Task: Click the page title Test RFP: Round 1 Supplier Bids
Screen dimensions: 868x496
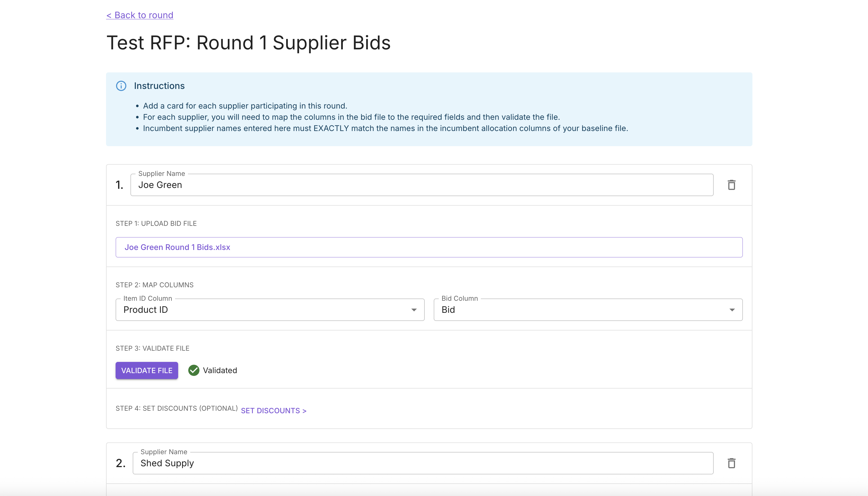Action: click(x=248, y=43)
